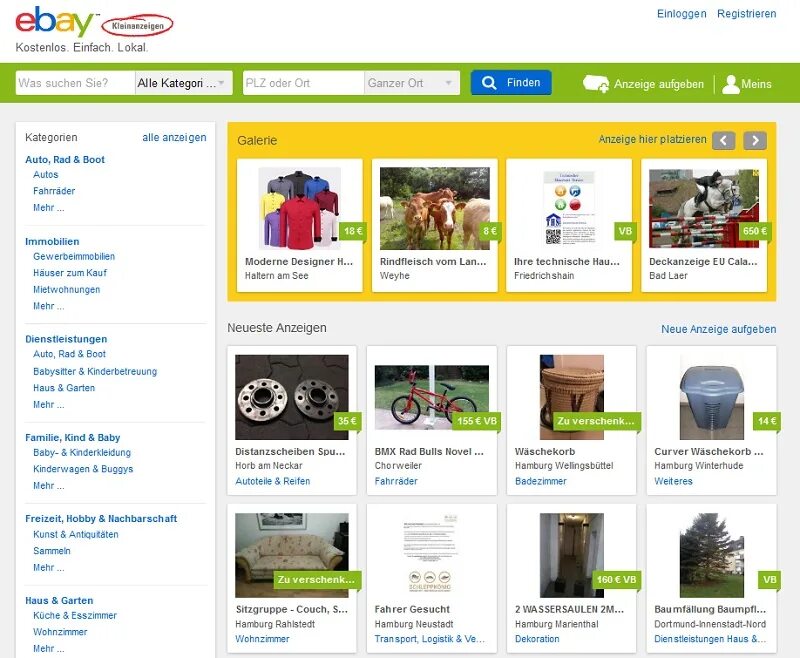800x658 pixels.
Task: Select Kunst & Antiquitäten subcategory
Action: tap(76, 534)
